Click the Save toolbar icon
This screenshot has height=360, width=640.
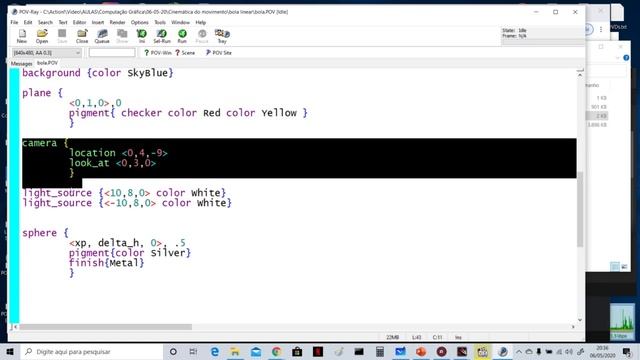62,36
